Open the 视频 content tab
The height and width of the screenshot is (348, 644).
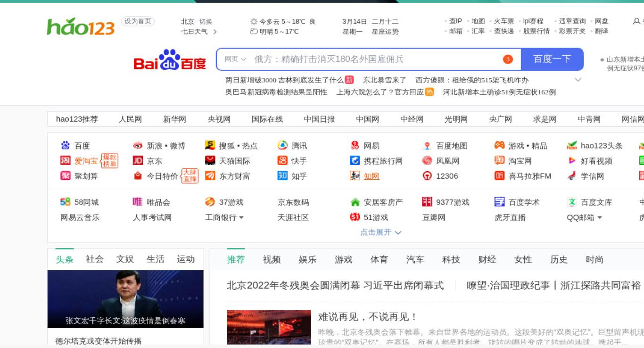tap(272, 259)
